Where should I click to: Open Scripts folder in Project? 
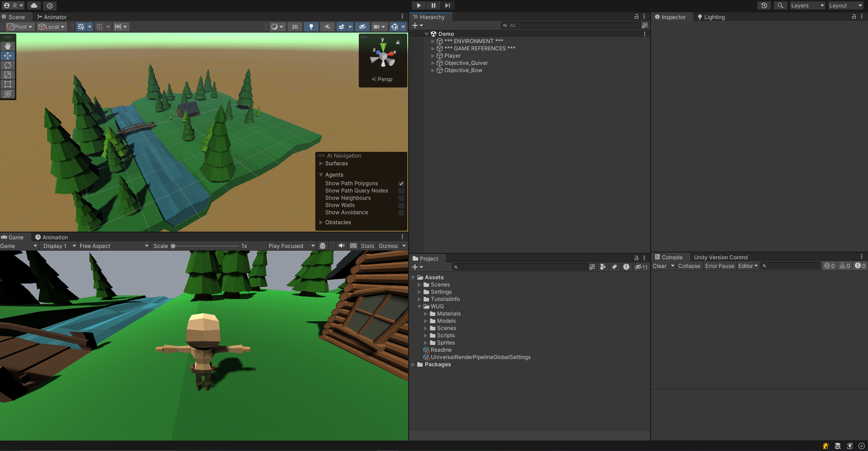[446, 335]
